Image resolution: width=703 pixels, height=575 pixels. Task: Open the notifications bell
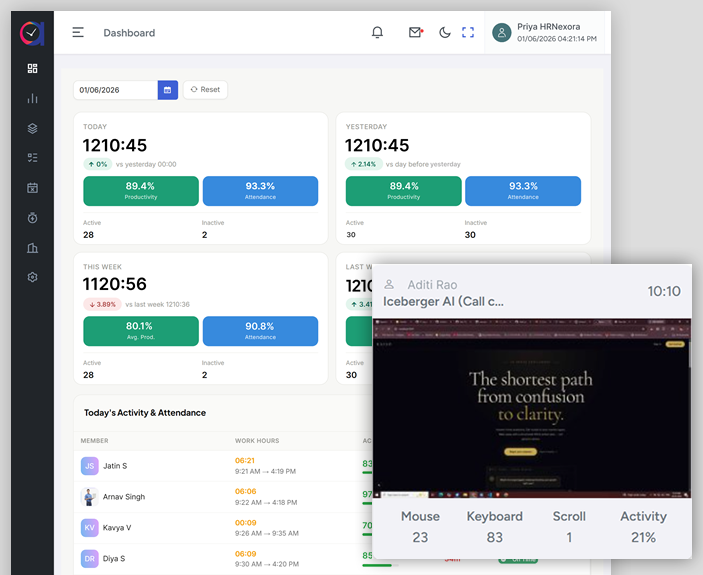tap(378, 32)
